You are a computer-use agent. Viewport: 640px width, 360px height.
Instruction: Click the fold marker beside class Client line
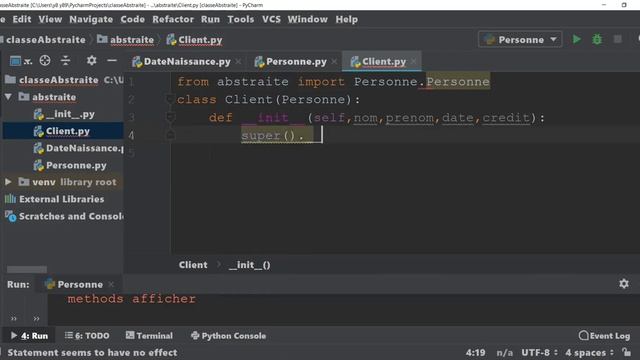click(171, 99)
